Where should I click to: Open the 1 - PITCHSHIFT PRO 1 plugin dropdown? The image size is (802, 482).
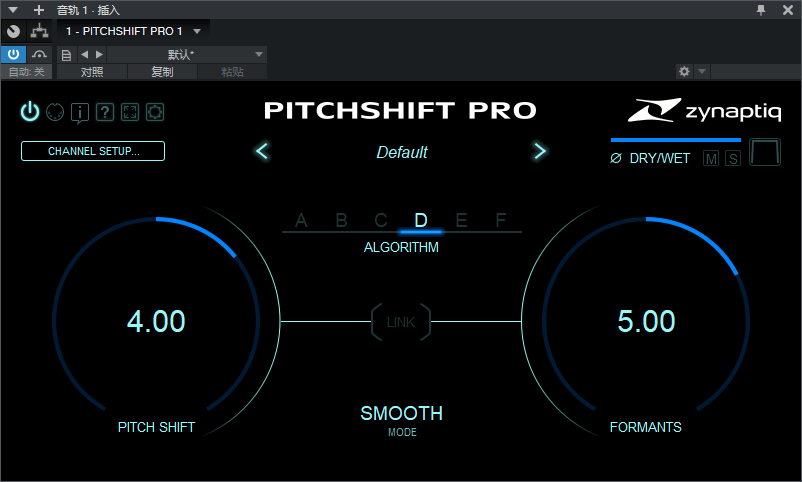tap(133, 31)
